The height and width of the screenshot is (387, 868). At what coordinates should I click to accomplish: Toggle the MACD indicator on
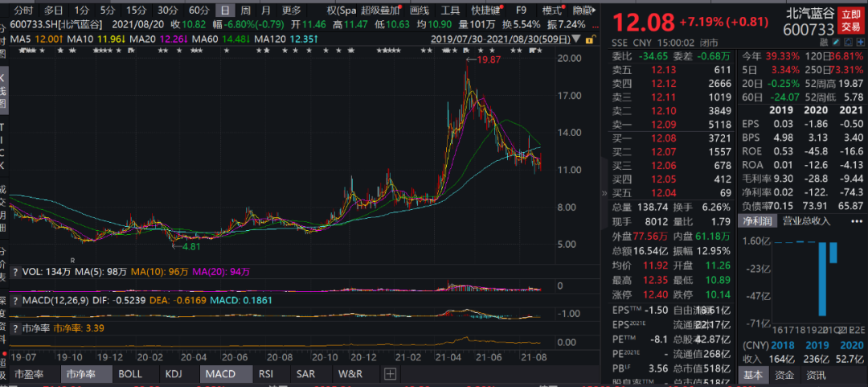point(219,374)
